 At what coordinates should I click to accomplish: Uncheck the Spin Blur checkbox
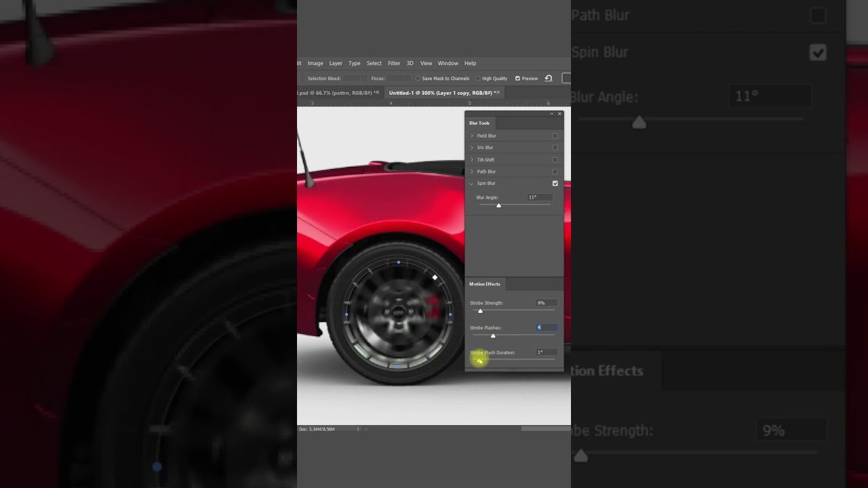click(x=555, y=183)
